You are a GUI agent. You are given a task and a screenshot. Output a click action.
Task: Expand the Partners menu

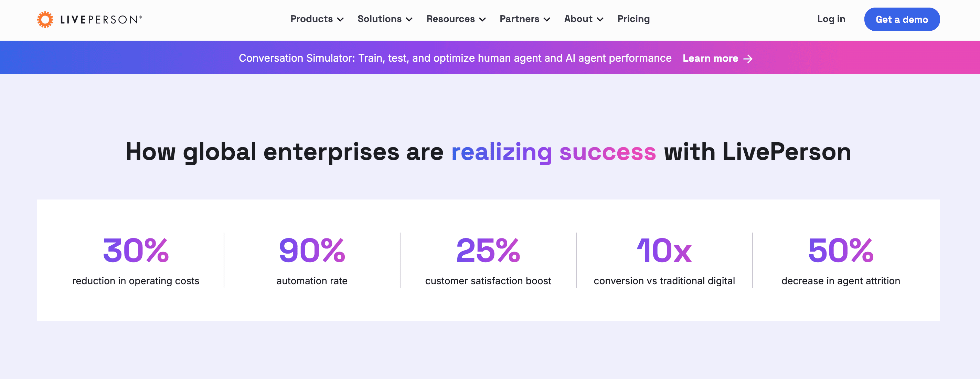tap(520, 19)
